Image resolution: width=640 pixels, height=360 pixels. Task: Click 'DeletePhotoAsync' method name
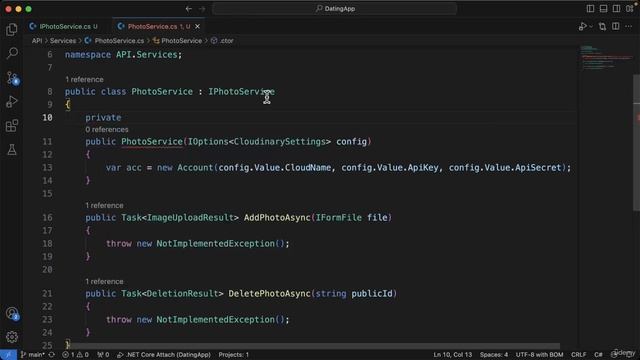click(x=269, y=293)
